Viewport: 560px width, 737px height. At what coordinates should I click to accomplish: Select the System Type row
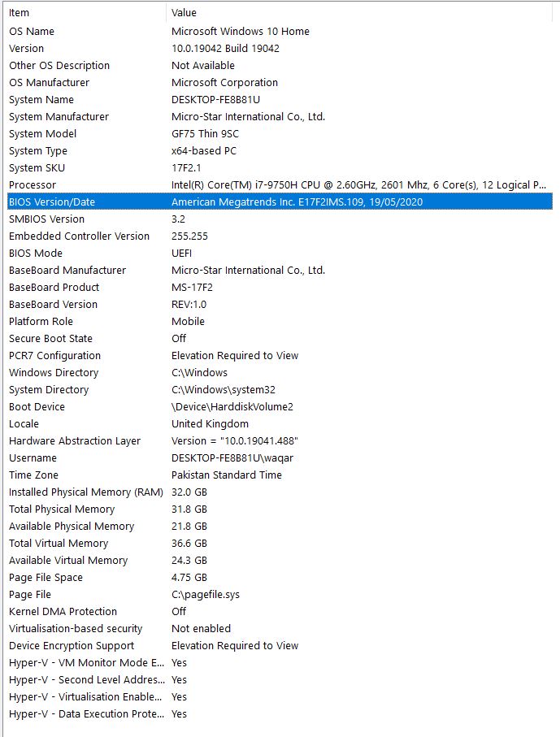click(280, 151)
